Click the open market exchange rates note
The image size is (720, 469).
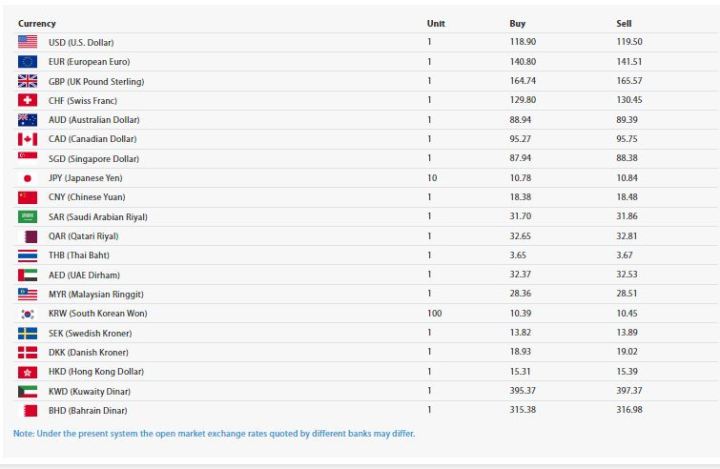[x=214, y=434]
